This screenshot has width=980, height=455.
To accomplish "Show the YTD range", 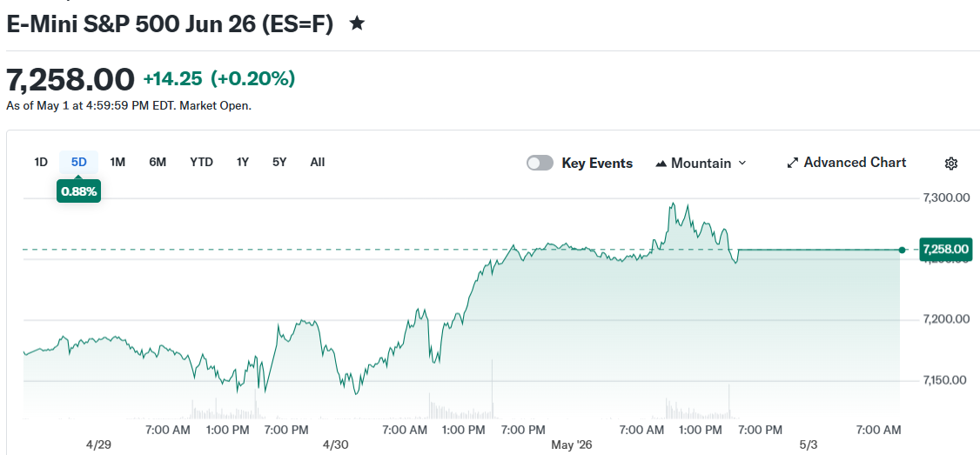I will pos(201,163).
